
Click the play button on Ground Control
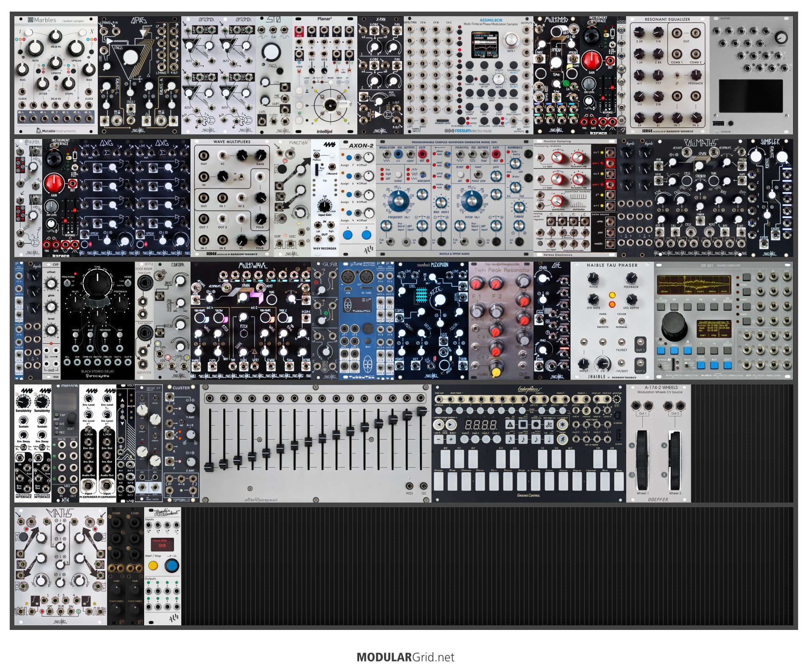click(x=510, y=424)
